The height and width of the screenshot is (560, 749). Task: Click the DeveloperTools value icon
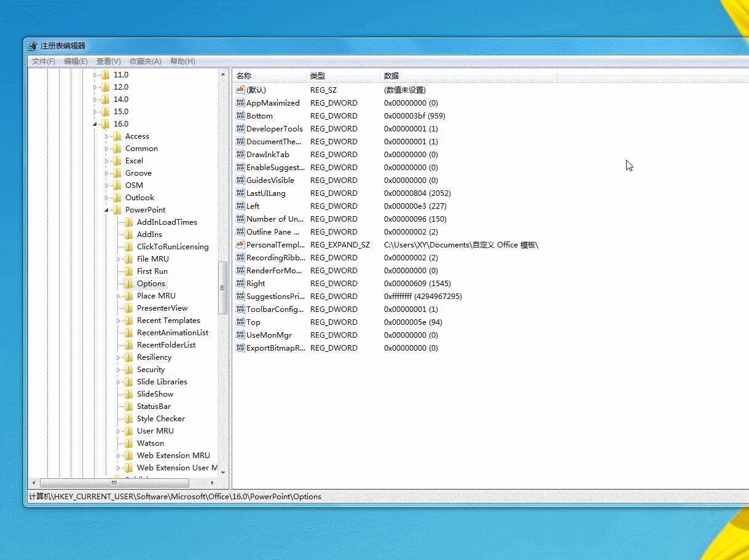(x=240, y=128)
